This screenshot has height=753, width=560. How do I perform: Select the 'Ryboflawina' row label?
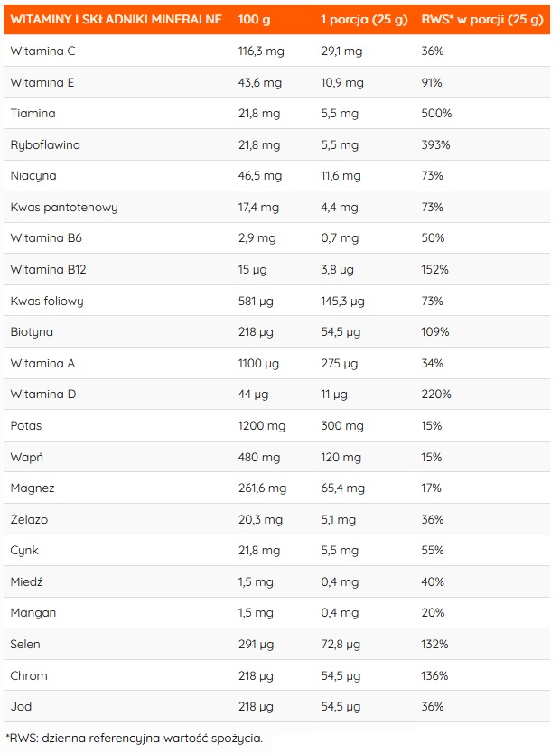coord(45,144)
